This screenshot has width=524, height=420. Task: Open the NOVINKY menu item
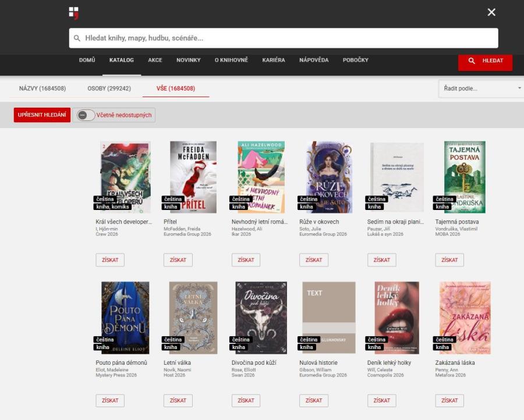189,60
